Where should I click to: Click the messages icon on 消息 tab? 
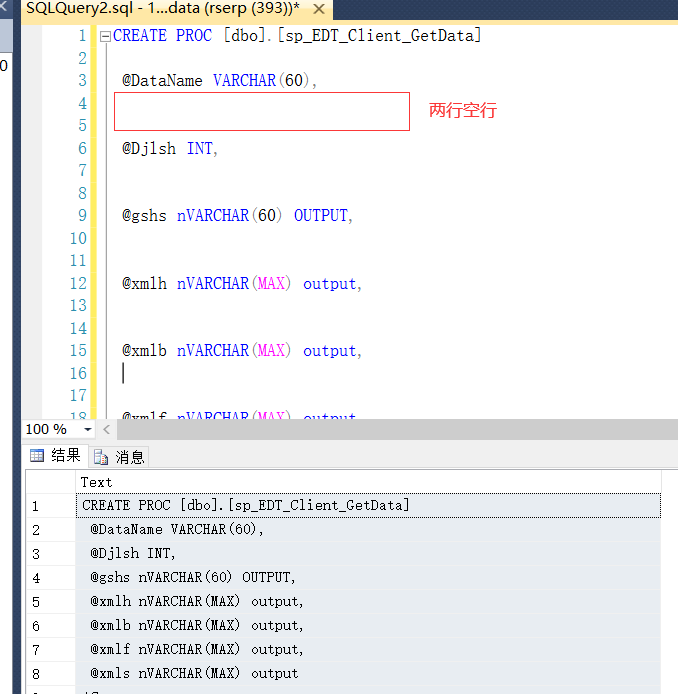point(101,457)
